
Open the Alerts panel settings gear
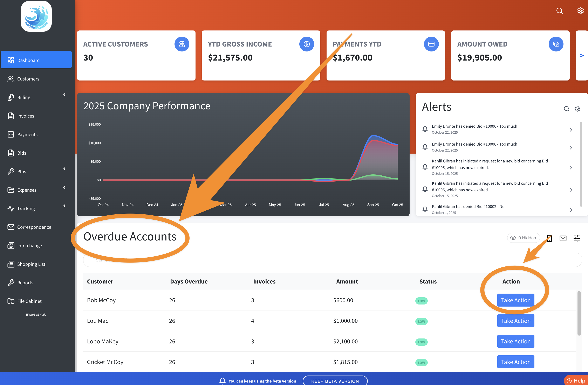(578, 109)
